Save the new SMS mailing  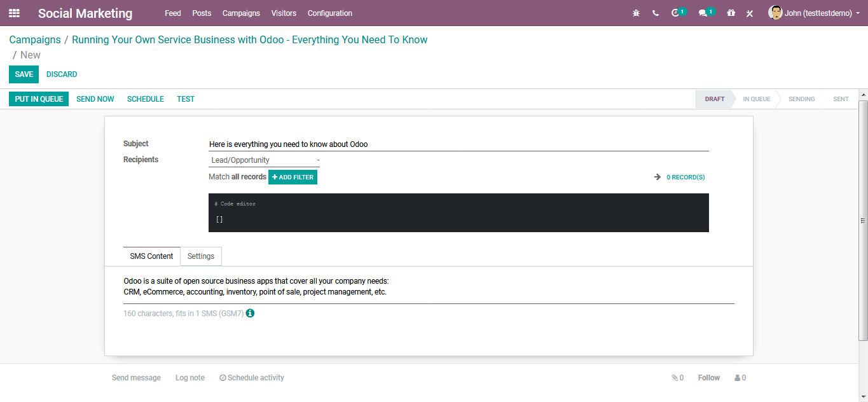point(24,74)
